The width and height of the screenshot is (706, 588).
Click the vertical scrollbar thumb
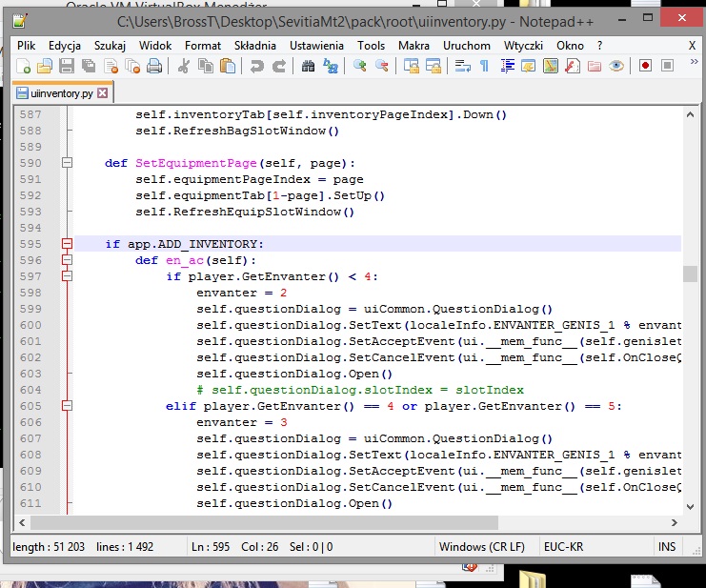click(690, 274)
